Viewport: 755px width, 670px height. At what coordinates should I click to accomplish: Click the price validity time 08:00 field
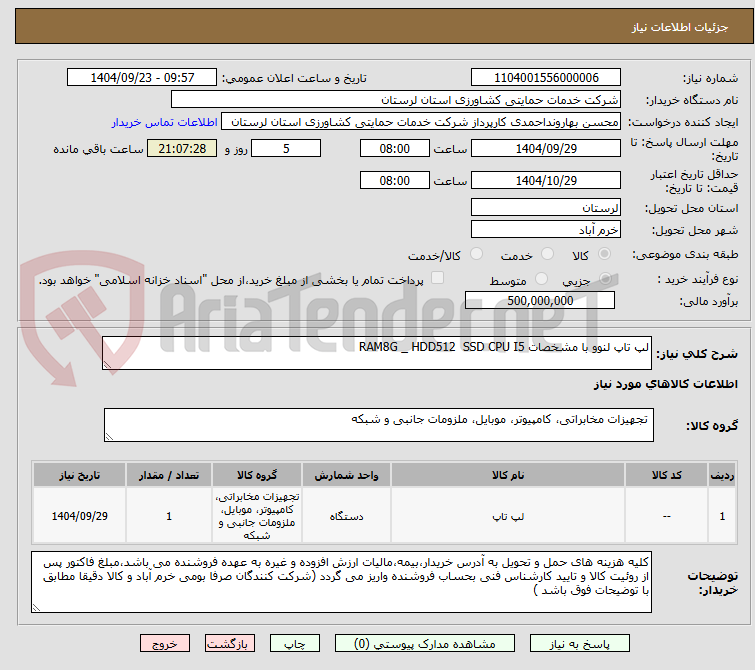pyautogui.click(x=394, y=180)
